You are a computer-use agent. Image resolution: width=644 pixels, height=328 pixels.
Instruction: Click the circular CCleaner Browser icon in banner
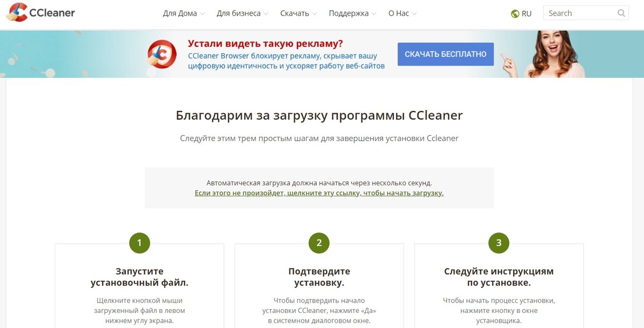pyautogui.click(x=161, y=54)
